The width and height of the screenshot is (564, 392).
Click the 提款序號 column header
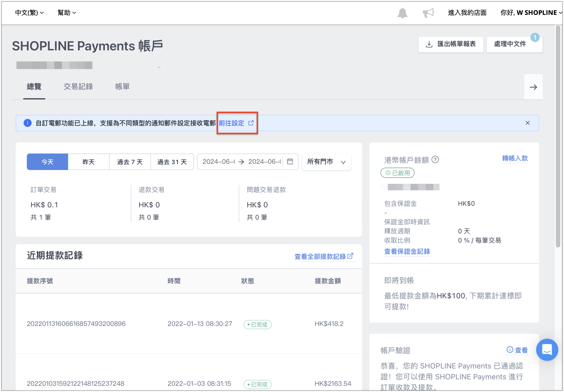pyautogui.click(x=40, y=281)
